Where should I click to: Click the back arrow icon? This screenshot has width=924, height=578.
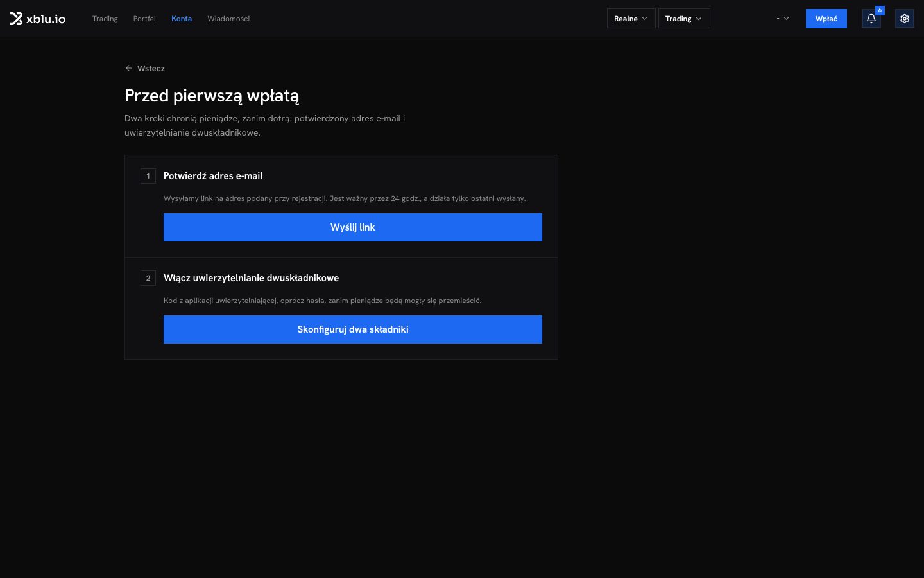click(x=129, y=68)
